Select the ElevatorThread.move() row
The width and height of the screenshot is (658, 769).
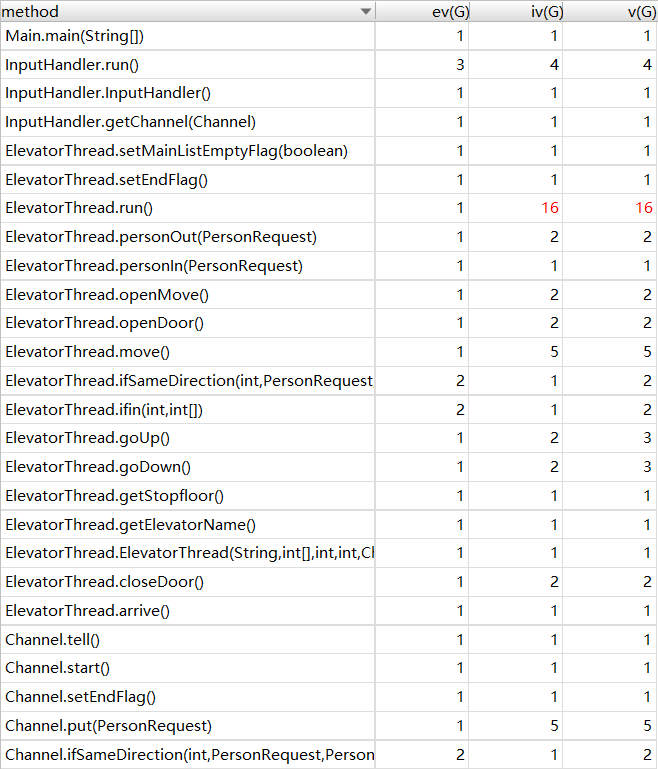[329, 352]
